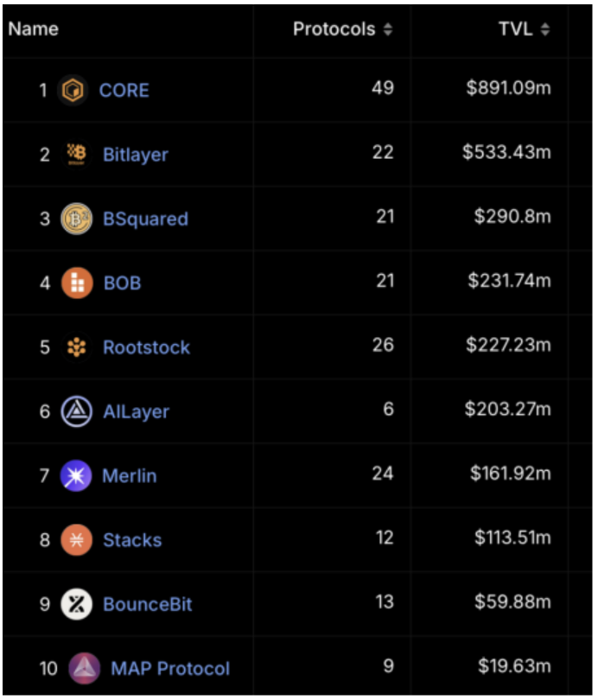Click the Rootstock logo icon
The image size is (598, 700).
pyautogui.click(x=76, y=347)
